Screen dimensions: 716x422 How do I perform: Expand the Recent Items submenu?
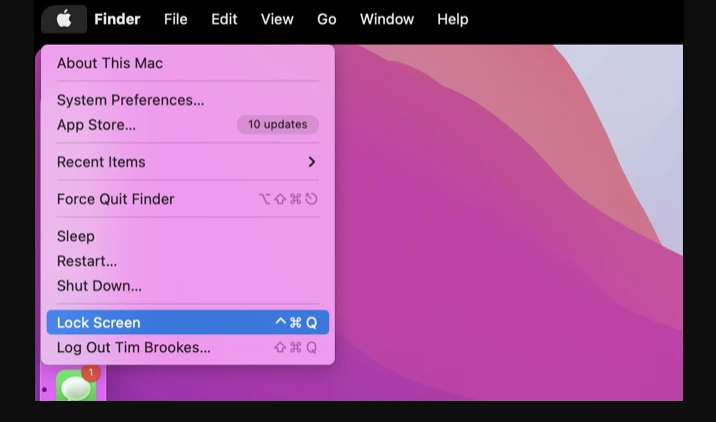point(188,162)
